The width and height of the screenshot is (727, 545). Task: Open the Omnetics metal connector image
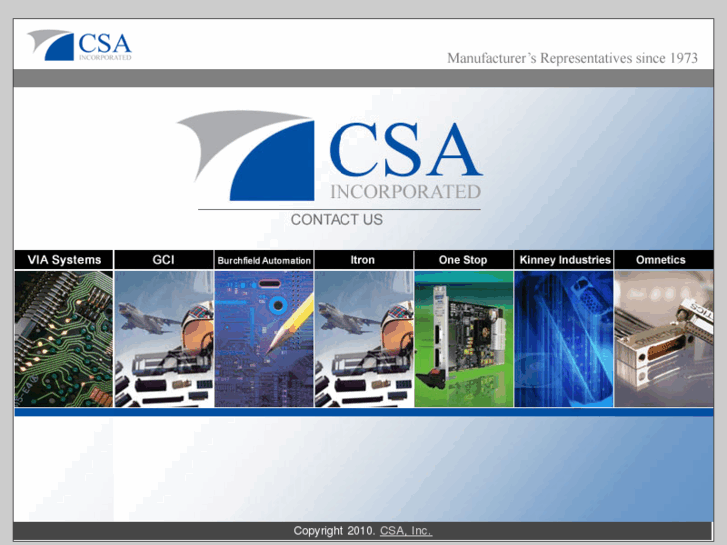[x=663, y=339]
